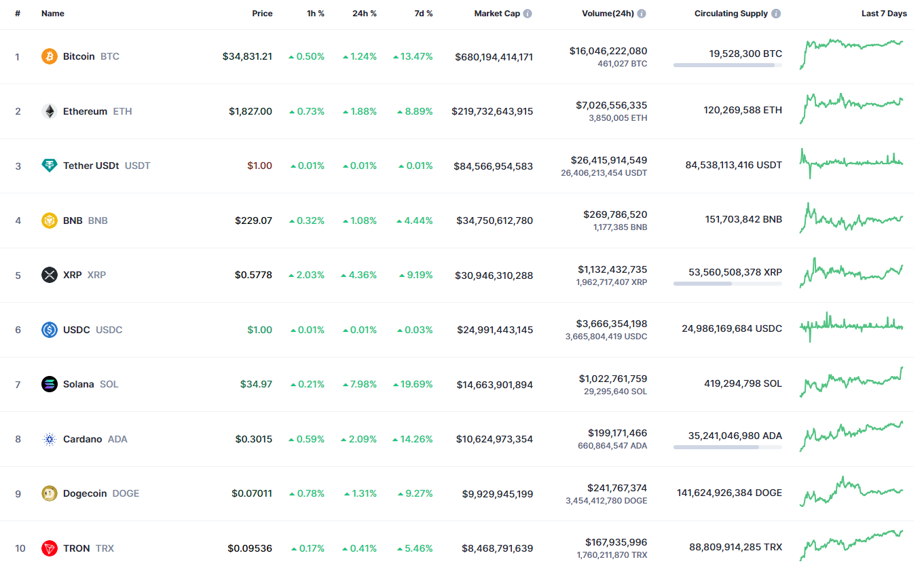Click the Volume(24h) info icon
The height and width of the screenshot is (568, 924).
(x=642, y=14)
